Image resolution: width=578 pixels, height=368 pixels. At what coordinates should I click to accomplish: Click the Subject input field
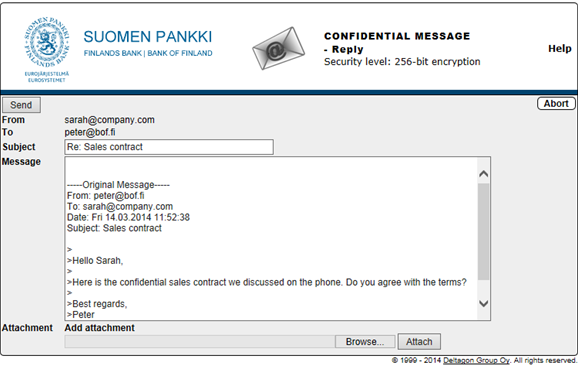point(169,147)
